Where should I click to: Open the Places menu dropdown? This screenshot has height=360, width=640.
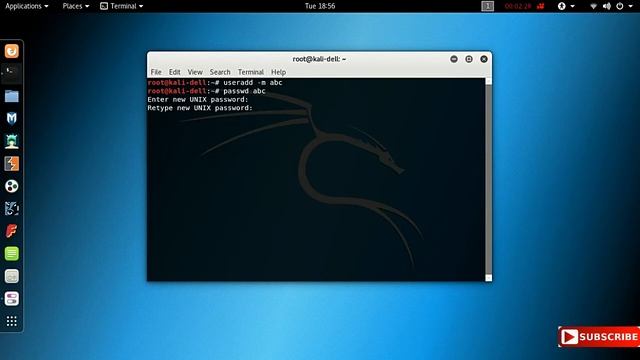point(76,6)
